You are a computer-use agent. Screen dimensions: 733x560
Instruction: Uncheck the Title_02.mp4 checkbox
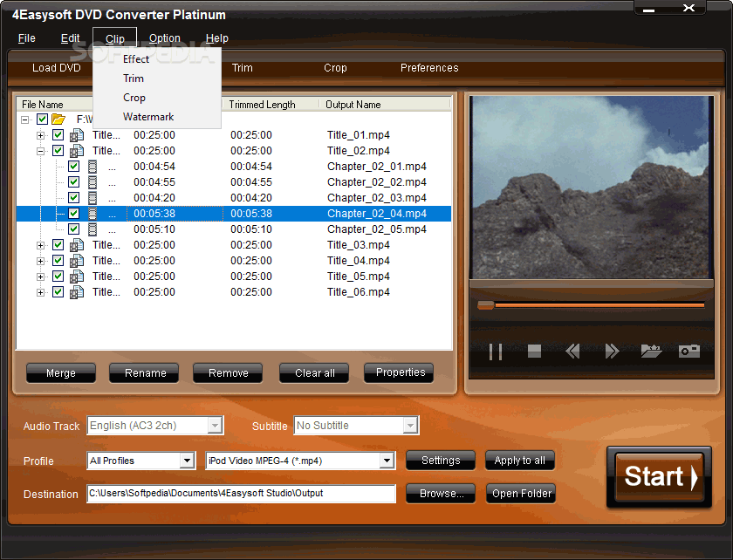[58, 151]
